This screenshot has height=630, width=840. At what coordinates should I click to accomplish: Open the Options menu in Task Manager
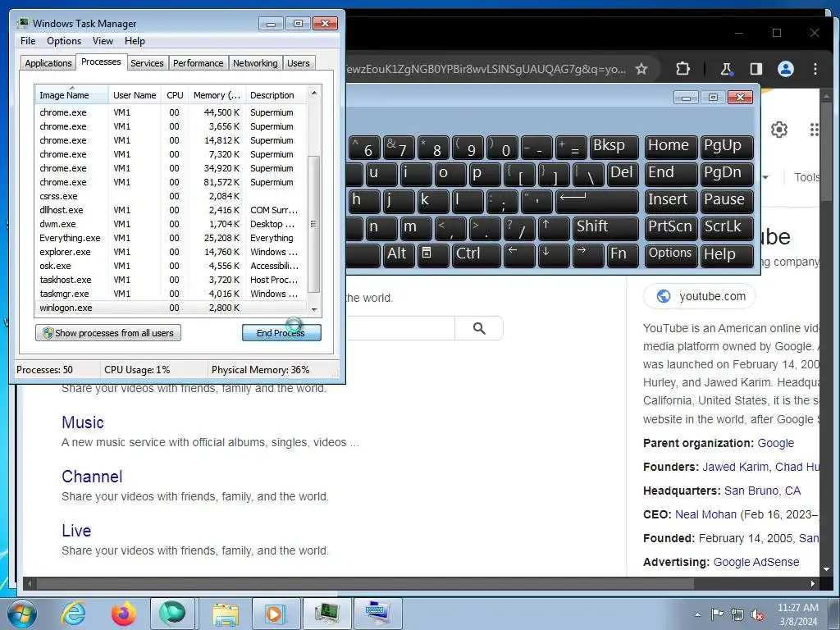(64, 41)
